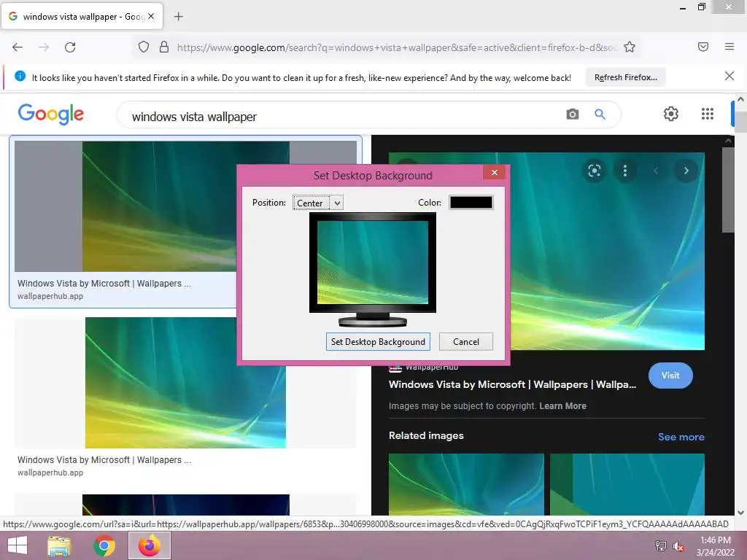Click the Refresh Firefox... button
Screen dimensions: 747x560
[x=625, y=77]
